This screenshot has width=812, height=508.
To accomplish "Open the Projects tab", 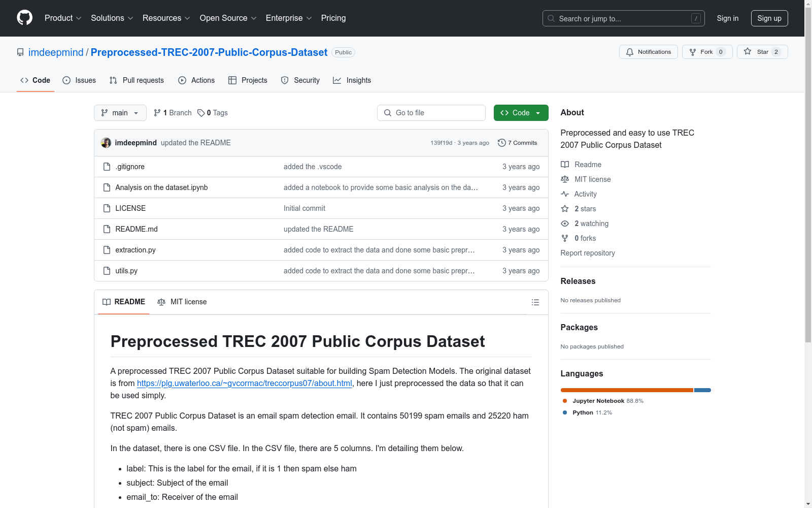I will pyautogui.click(x=248, y=80).
